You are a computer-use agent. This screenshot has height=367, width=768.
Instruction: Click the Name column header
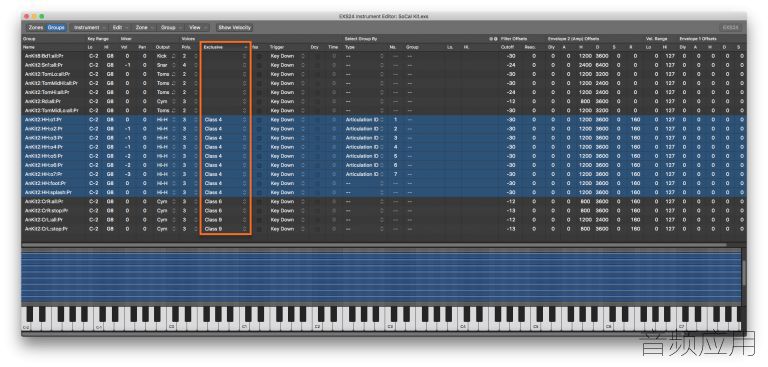(x=29, y=47)
